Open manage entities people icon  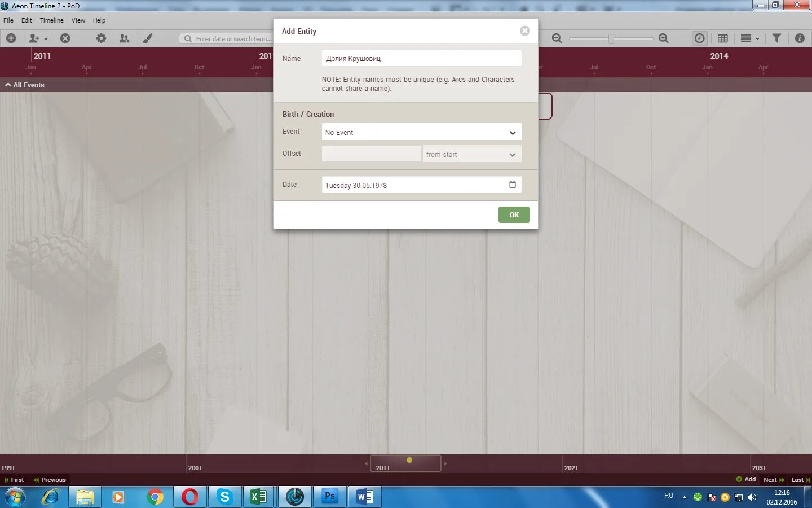point(124,38)
